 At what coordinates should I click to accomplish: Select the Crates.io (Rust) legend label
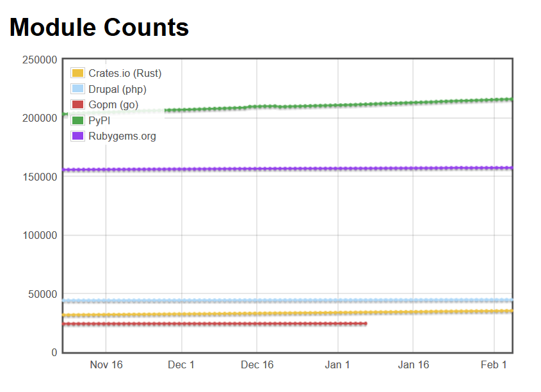[x=125, y=73]
